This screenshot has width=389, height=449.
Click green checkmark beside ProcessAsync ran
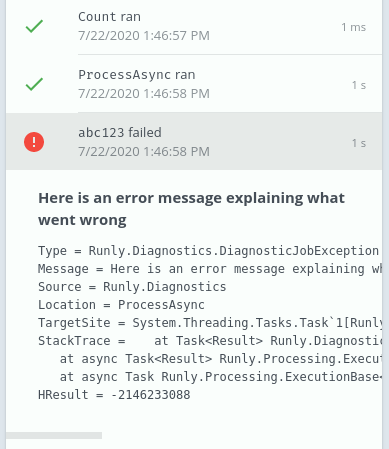click(34, 84)
